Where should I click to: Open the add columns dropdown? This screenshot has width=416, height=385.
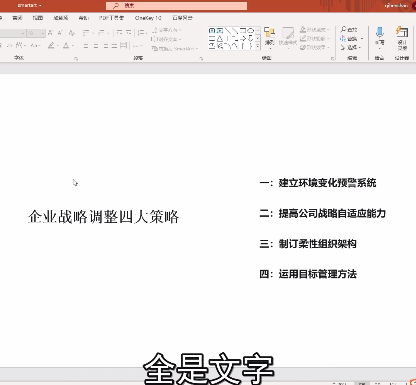coord(138,46)
